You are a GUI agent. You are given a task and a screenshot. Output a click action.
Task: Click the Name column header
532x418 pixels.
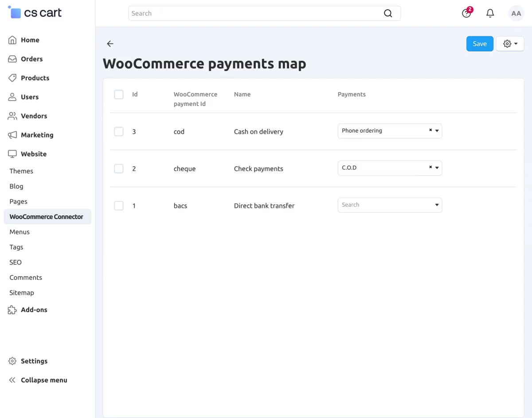click(243, 94)
